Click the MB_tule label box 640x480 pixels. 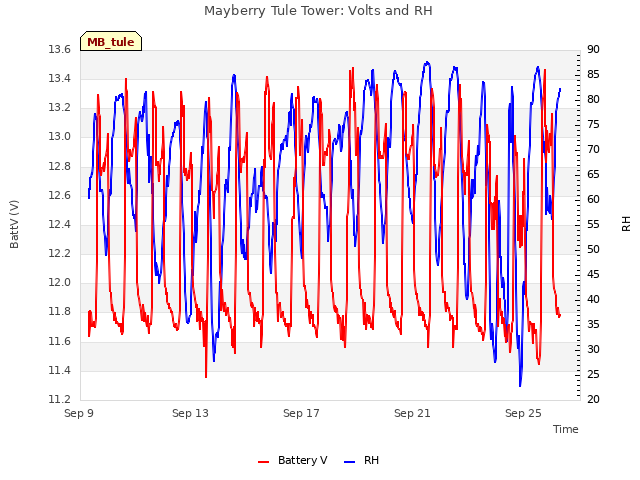point(111,41)
